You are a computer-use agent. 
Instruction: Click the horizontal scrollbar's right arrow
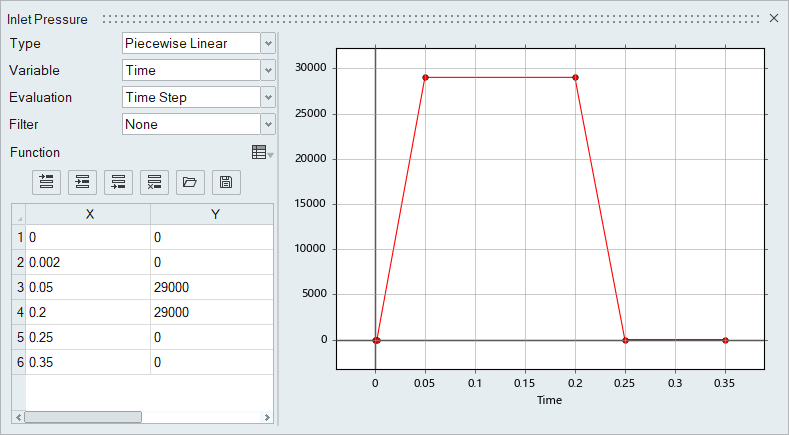point(267,417)
